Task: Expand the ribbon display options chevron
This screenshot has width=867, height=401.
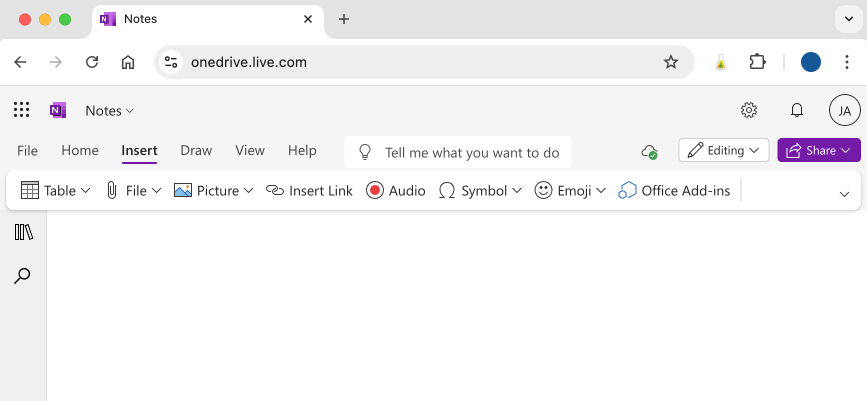Action: point(844,194)
